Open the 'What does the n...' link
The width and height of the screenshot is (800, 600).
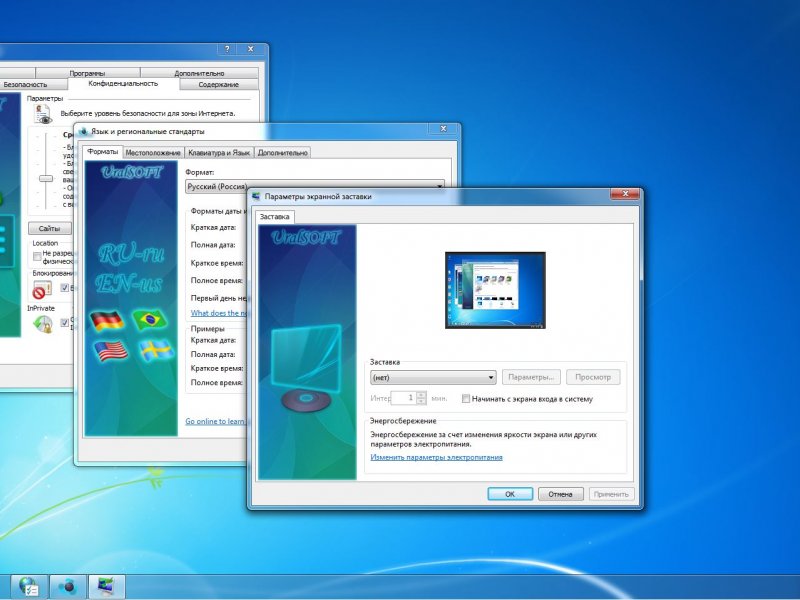[218, 313]
